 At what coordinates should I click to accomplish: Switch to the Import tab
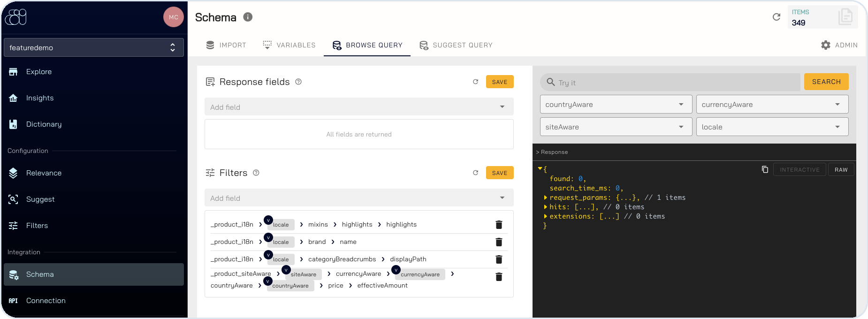click(x=226, y=45)
